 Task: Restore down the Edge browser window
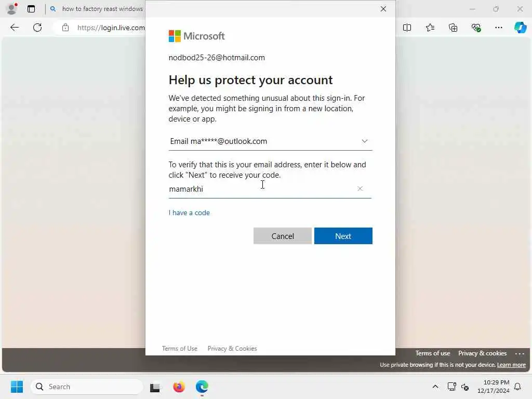(496, 9)
